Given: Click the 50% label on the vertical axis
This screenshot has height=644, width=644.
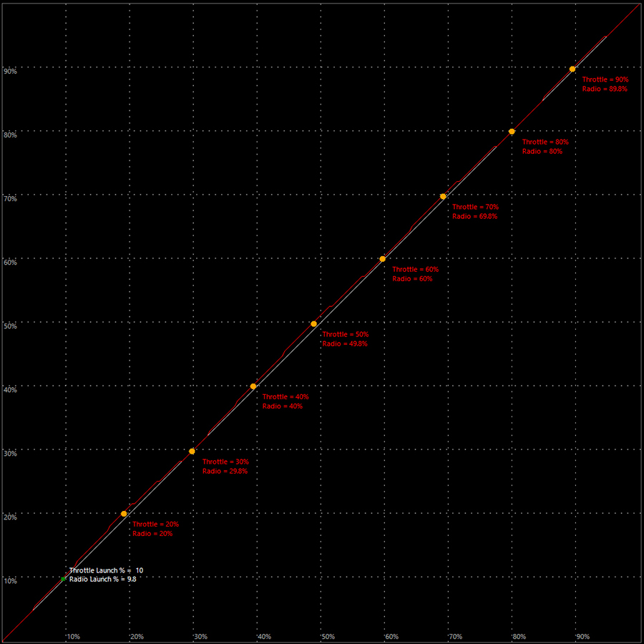Looking at the screenshot, I should point(10,326).
